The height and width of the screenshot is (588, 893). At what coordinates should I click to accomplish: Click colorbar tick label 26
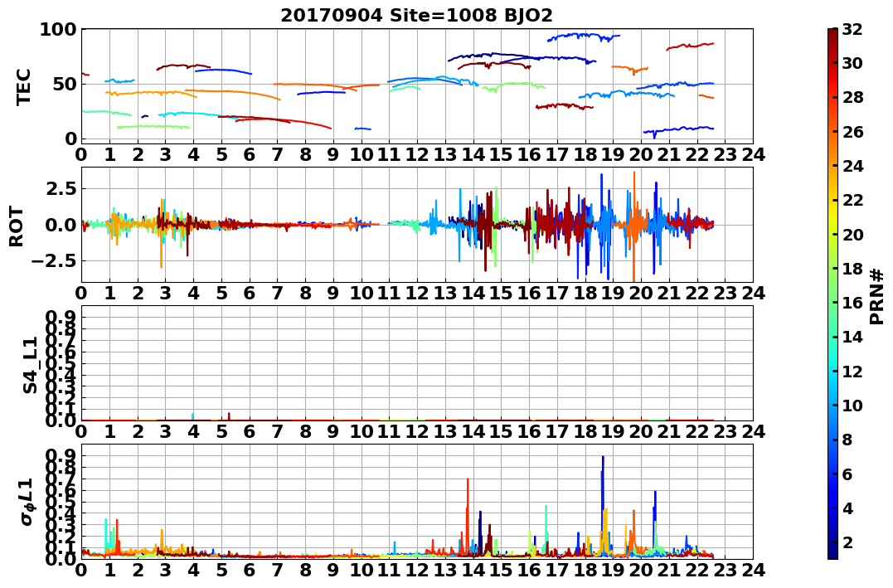(852, 132)
